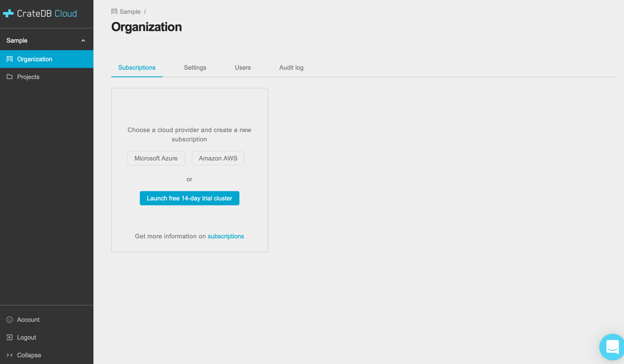This screenshot has width=624, height=364.
Task: Collapse the Sample organization chevron
Action: click(83, 41)
